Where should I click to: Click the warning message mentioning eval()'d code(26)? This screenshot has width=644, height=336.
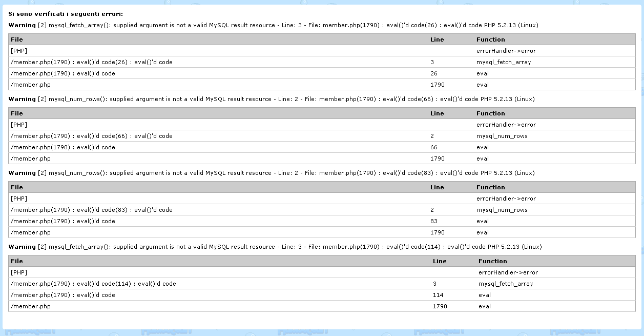273,25
